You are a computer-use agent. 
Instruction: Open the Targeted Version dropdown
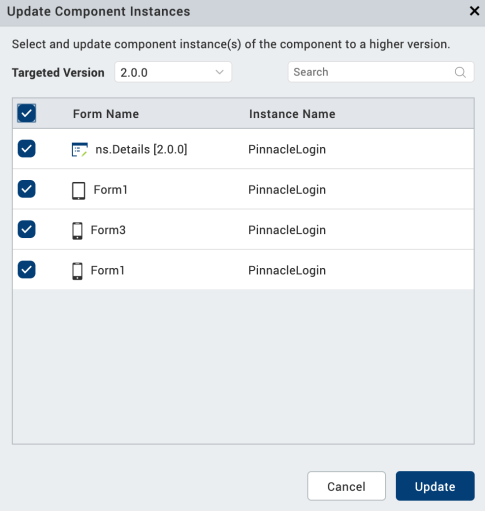click(x=173, y=72)
